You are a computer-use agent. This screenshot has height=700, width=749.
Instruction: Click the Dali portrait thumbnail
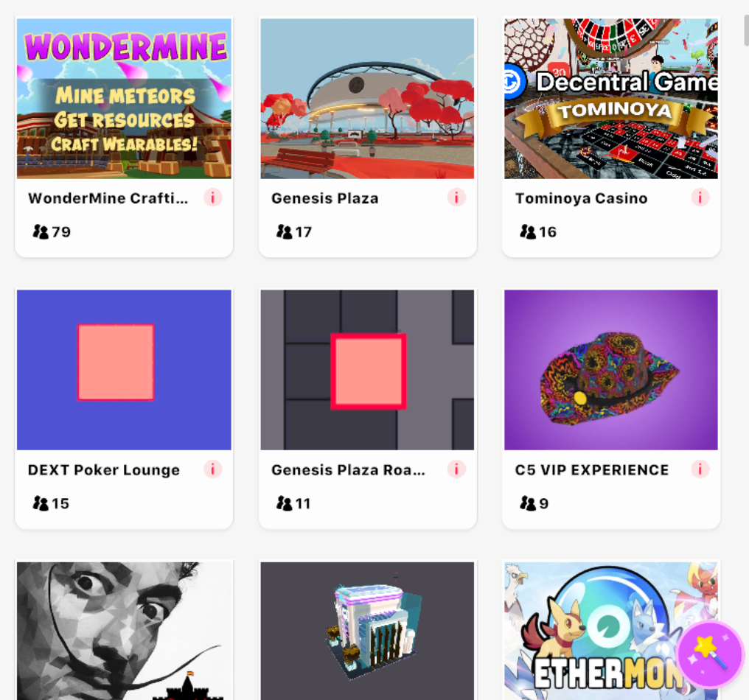124,631
